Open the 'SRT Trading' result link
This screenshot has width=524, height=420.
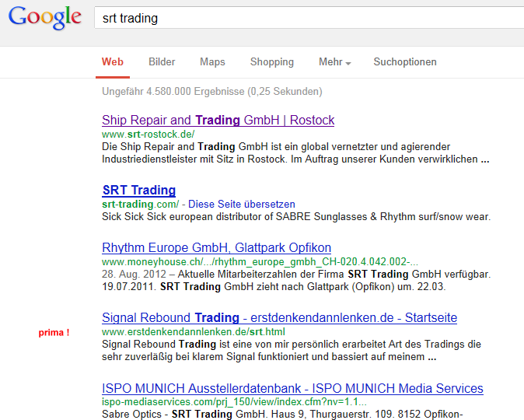click(139, 190)
